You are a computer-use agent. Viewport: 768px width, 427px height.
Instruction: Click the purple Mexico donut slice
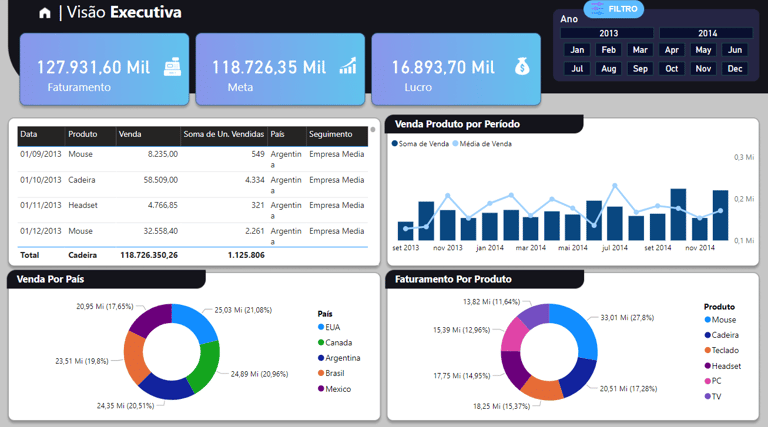click(x=152, y=318)
